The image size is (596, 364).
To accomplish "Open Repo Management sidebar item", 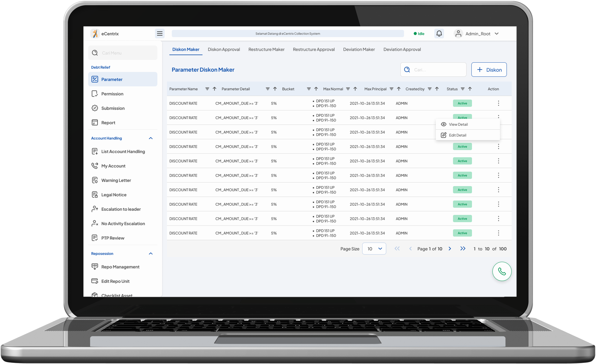I will click(x=120, y=267).
